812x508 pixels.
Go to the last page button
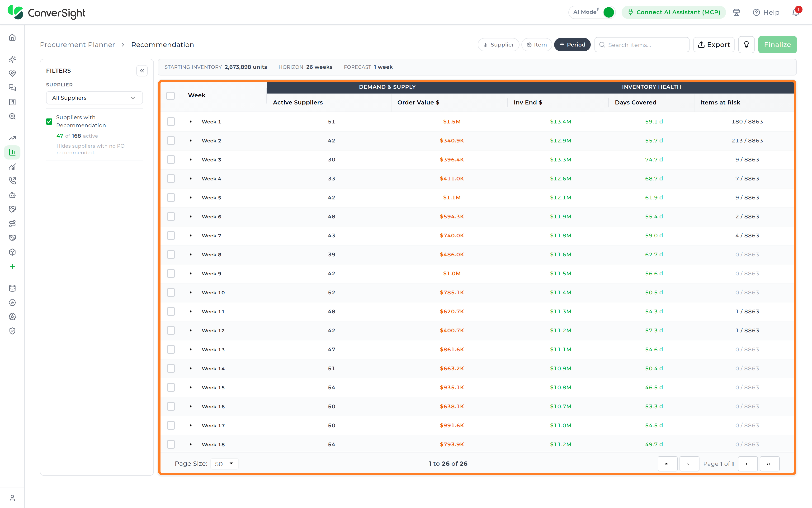point(769,464)
